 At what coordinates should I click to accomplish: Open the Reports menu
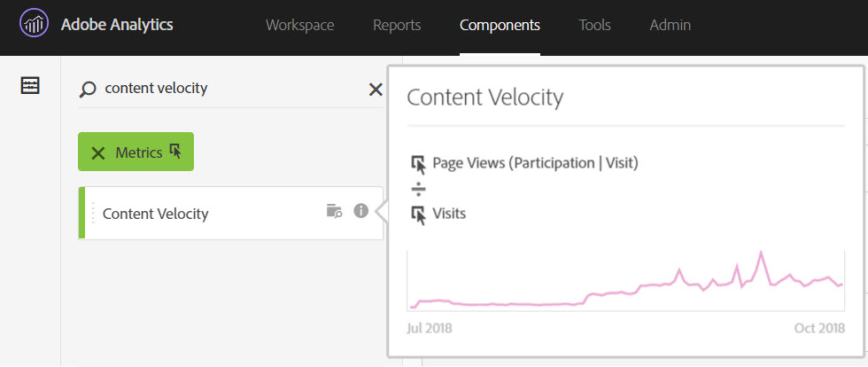[397, 25]
